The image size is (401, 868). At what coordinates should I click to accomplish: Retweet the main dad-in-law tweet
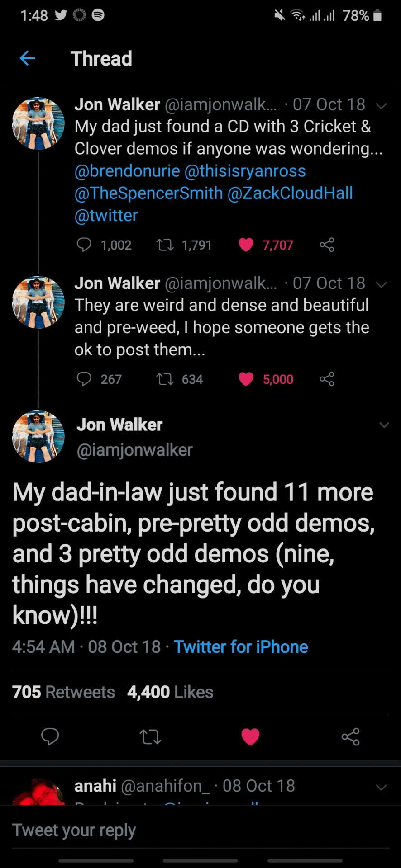[x=150, y=736]
